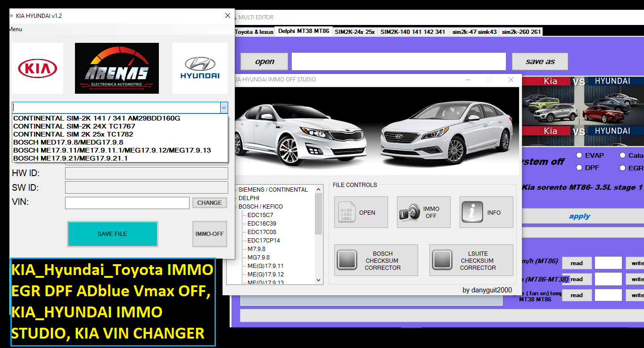Click the IMMO OFF key icon
Image resolution: width=644 pixels, height=348 pixels.
408,212
